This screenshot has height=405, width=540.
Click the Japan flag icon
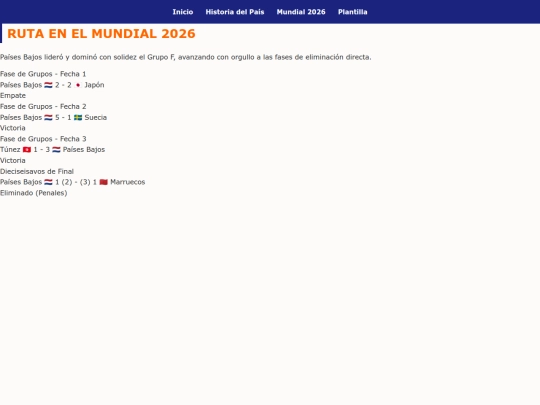(78, 85)
